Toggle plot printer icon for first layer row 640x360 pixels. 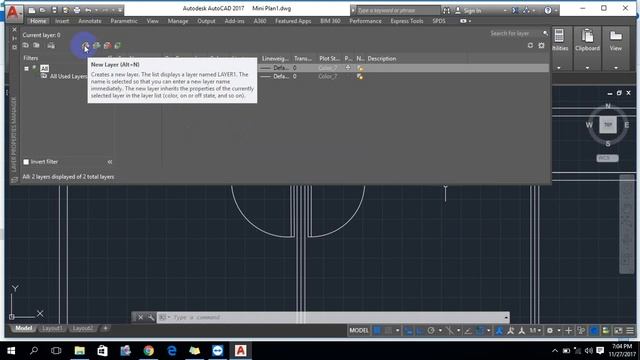(x=348, y=68)
